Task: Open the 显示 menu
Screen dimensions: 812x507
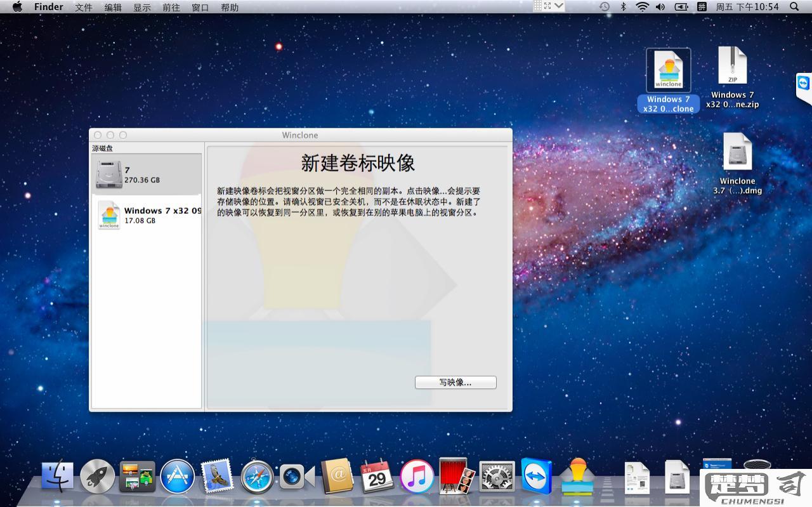Action: [142, 8]
